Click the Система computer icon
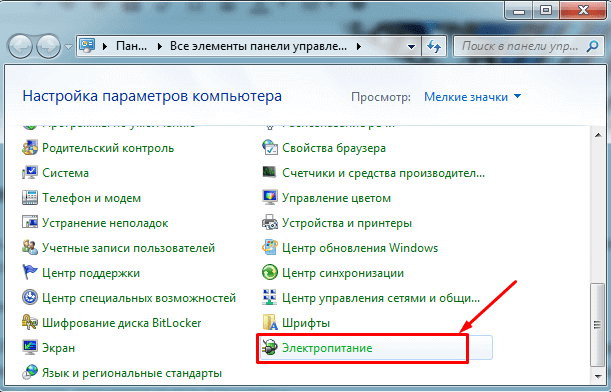Screen dimensions: 611x392 [30, 173]
